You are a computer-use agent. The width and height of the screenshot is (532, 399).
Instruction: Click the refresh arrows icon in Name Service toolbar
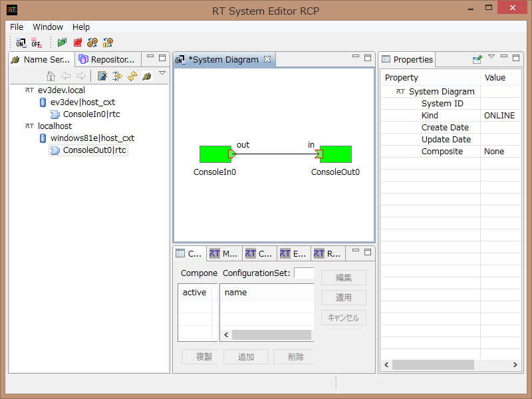coord(132,76)
